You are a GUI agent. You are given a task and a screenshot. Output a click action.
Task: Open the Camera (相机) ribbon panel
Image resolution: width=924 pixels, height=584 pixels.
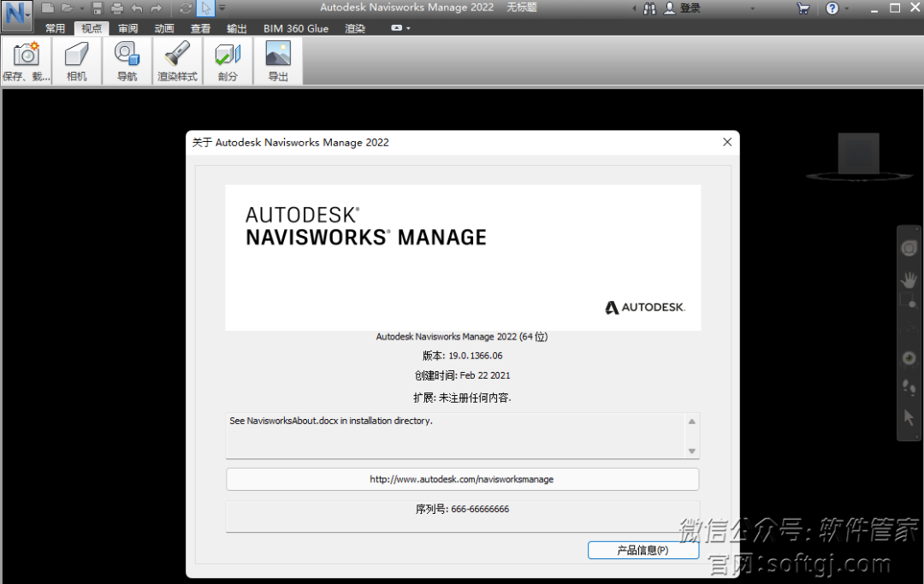(76, 61)
